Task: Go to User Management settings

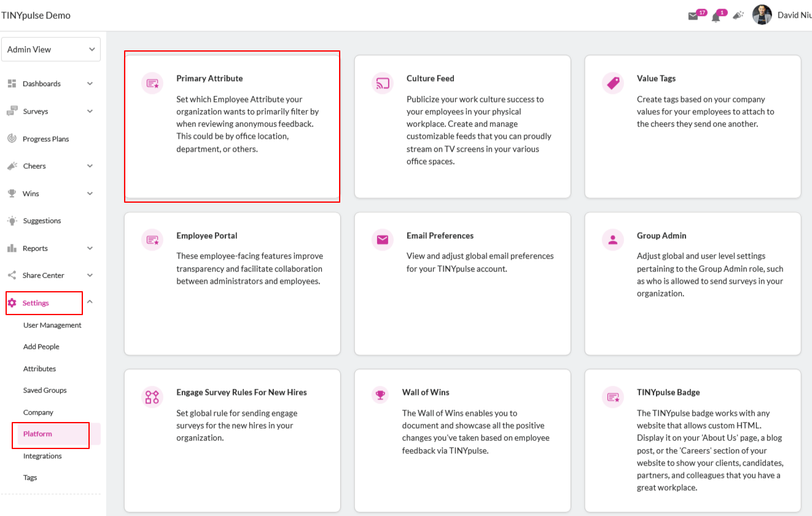Action: pyautogui.click(x=52, y=325)
